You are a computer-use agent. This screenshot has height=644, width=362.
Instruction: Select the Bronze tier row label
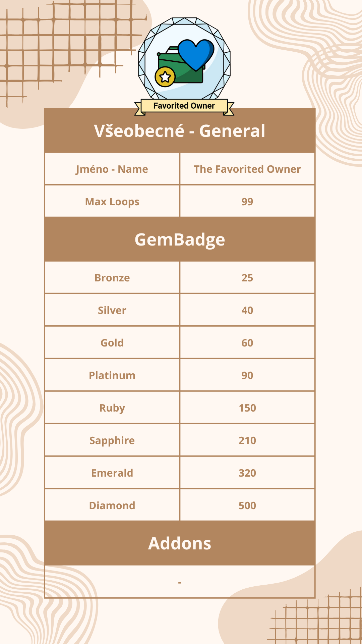(112, 278)
